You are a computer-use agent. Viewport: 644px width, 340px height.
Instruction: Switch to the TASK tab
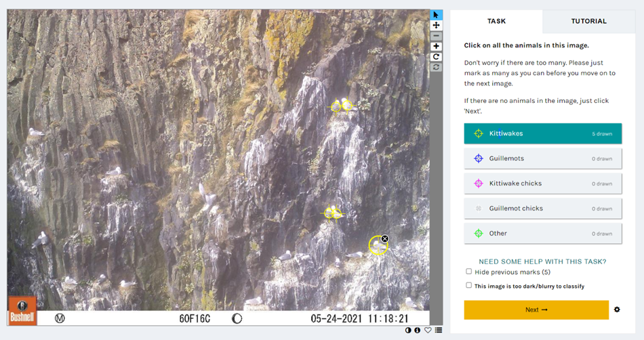(496, 21)
